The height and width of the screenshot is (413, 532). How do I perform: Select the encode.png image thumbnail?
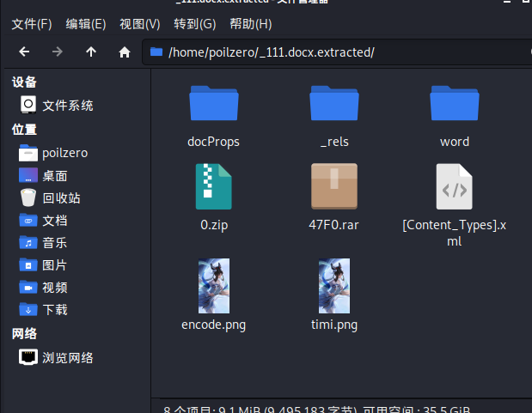tap(213, 286)
